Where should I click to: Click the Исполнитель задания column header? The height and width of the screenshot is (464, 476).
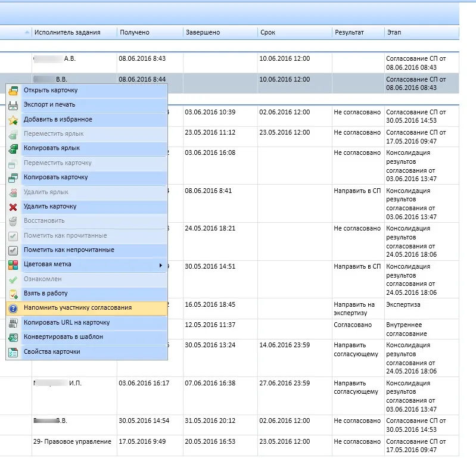coord(67,32)
